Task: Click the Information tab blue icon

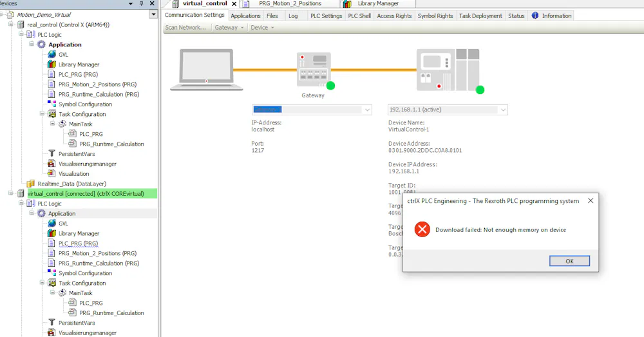Action: [x=535, y=15]
